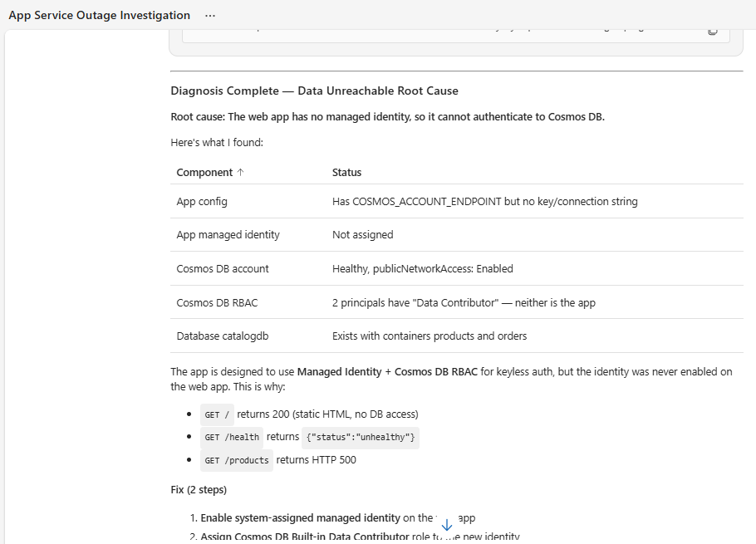This screenshot has height=544, width=756.
Task: Sort the table by the Component column
Action: [209, 173]
